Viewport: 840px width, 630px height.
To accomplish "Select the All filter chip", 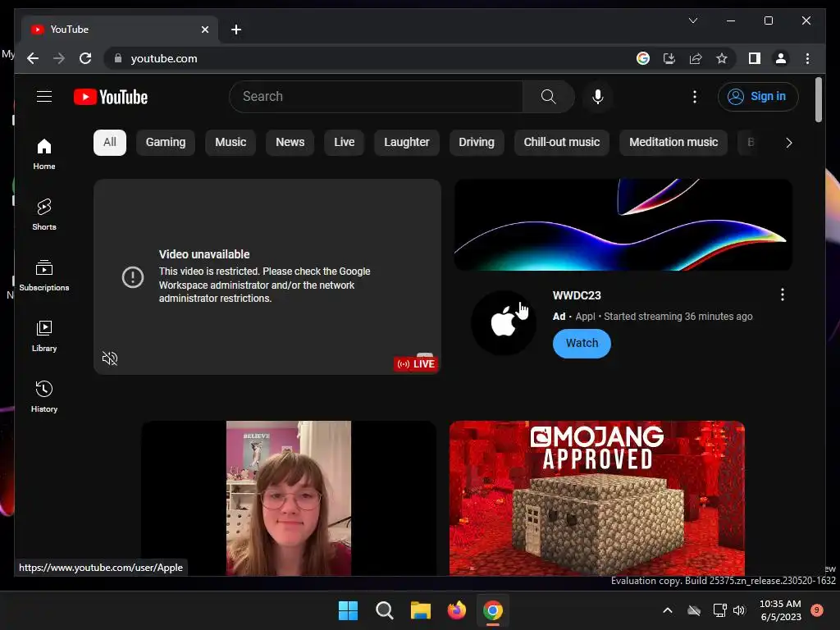I will pyautogui.click(x=110, y=143).
